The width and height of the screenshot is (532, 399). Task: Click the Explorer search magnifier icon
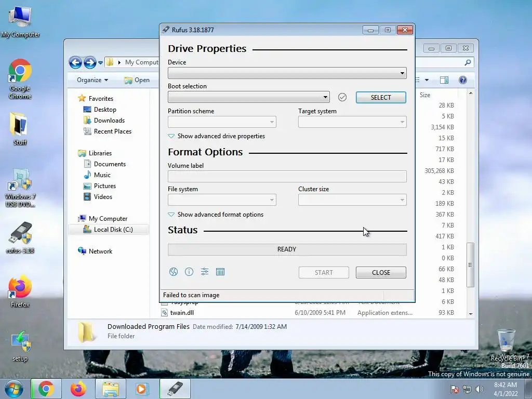(468, 62)
